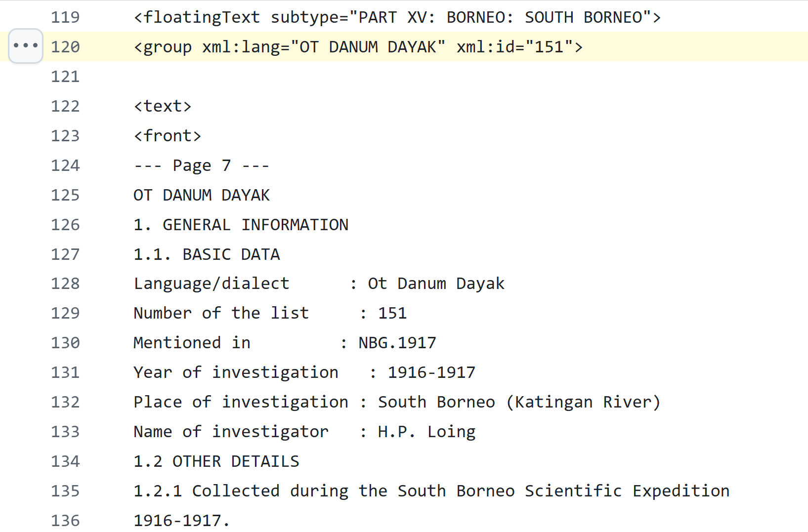Click line number 122
The width and height of the screenshot is (808, 532).
point(65,106)
